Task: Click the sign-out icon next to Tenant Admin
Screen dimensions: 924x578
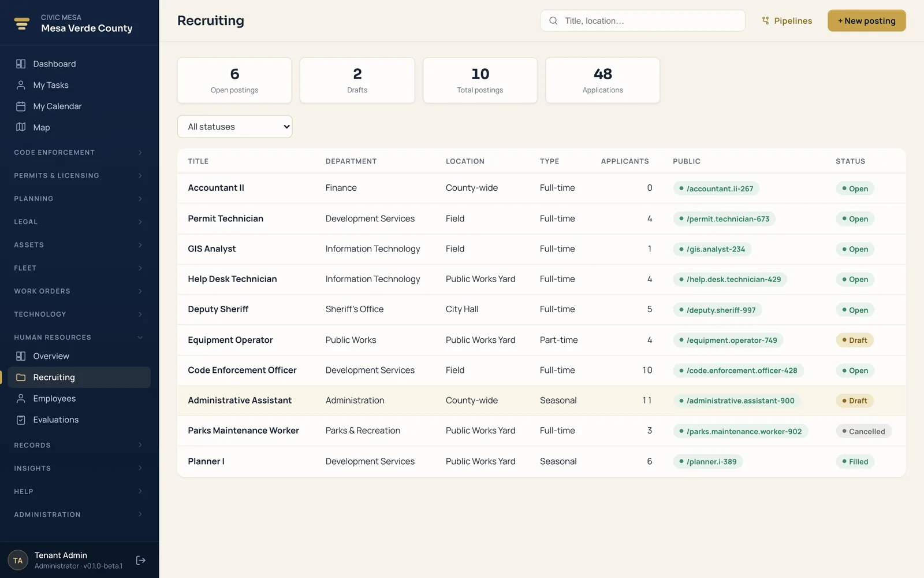Action: pyautogui.click(x=140, y=560)
